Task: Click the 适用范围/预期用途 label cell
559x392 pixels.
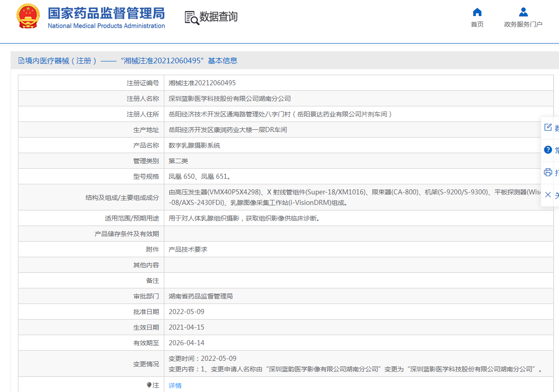Action: click(91, 218)
